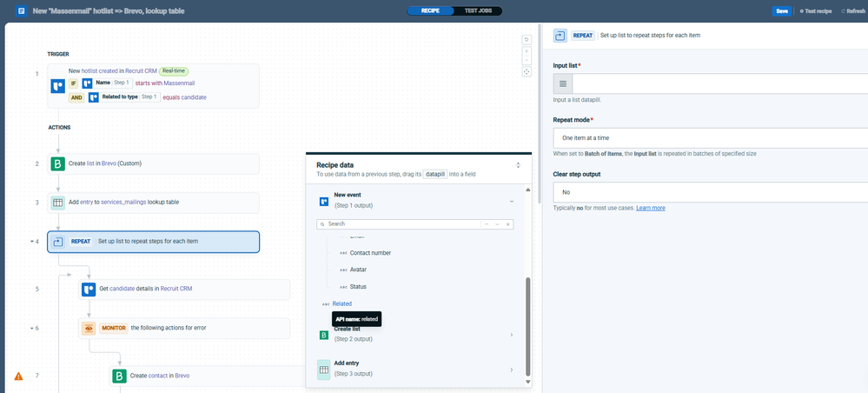This screenshot has height=393, width=868.
Task: Click the warning triangle beside step 7
Action: (x=18, y=376)
